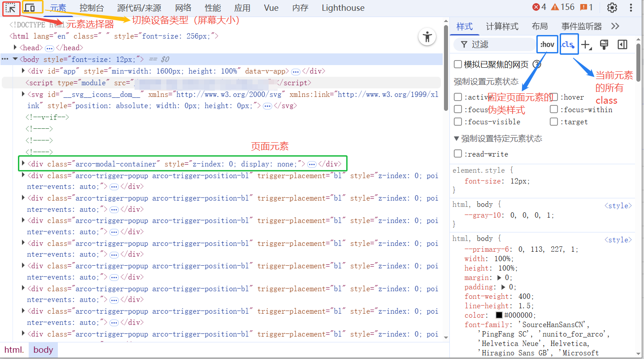This screenshot has width=644, height=359.
Task: Expand the ellipsis inside the head tag
Action: coord(49,48)
